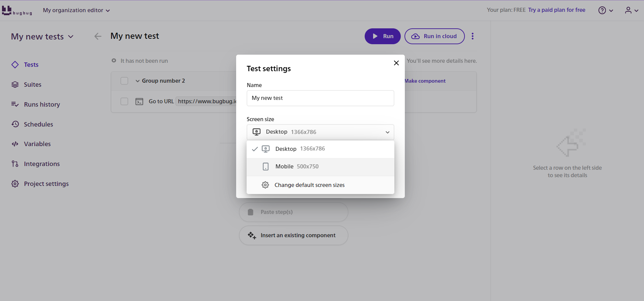Tick the Go to URL step checkbox
644x301 pixels.
click(124, 101)
